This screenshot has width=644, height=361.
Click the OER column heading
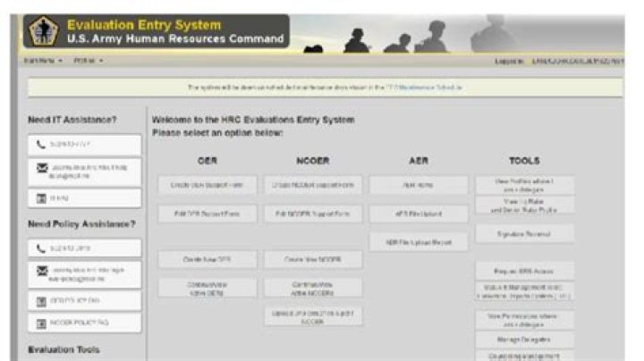pos(208,161)
